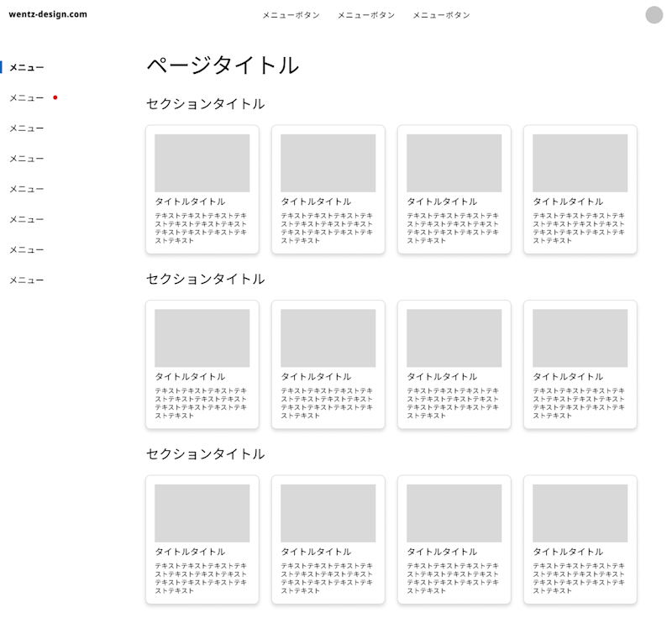This screenshot has width=672, height=639.
Task: Click the タイトルタイトル heading of the bottom-right card
Action: 568,552
